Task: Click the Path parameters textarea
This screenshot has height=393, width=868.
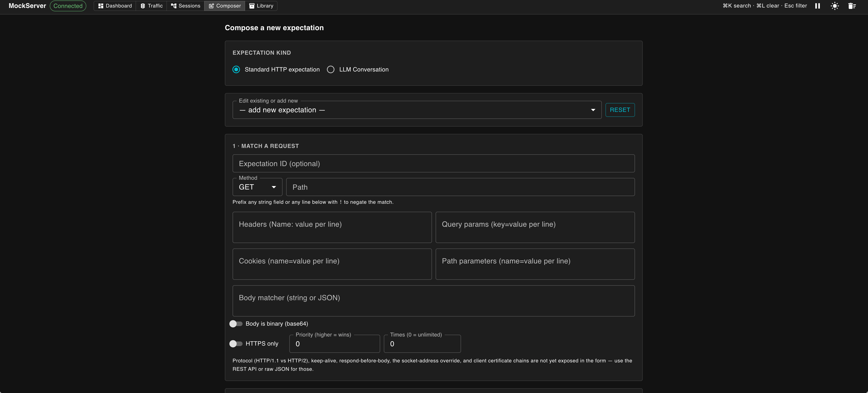Action: click(x=535, y=264)
